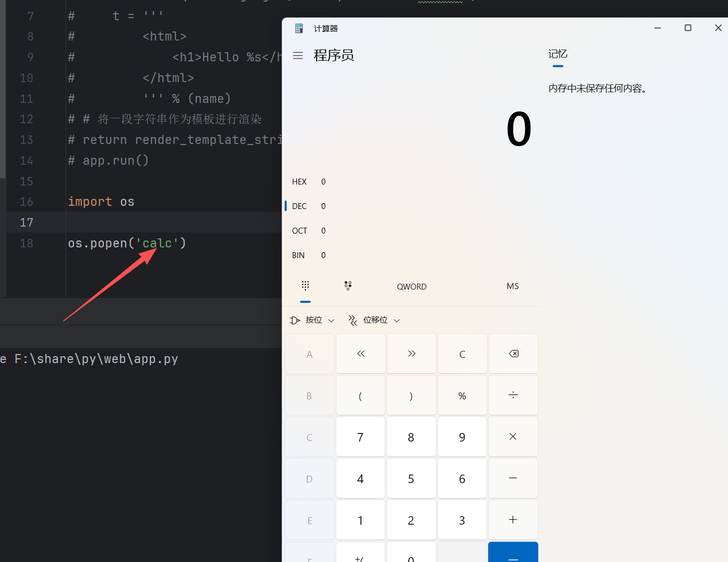Screen dimensions: 728x562
Task: Click digit 4 on keypad
Action: point(361,478)
